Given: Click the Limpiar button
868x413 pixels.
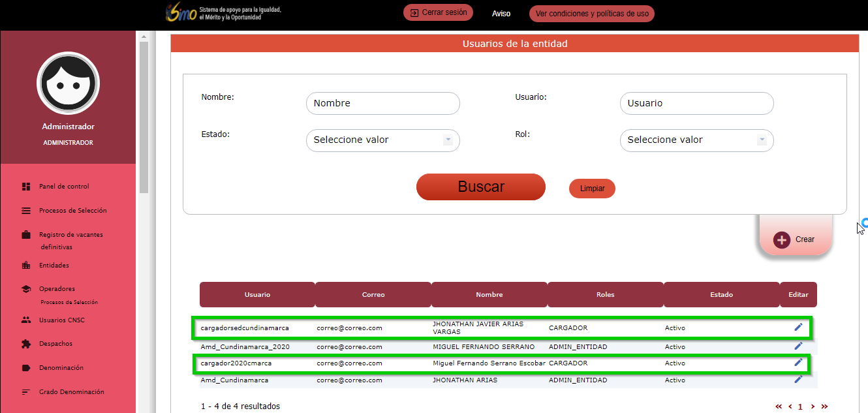Looking at the screenshot, I should click(x=592, y=189).
